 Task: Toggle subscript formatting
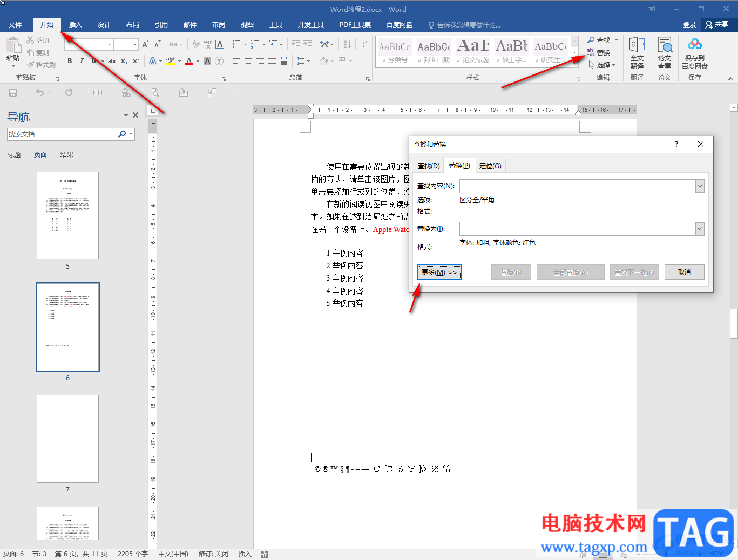pyautogui.click(x=124, y=61)
